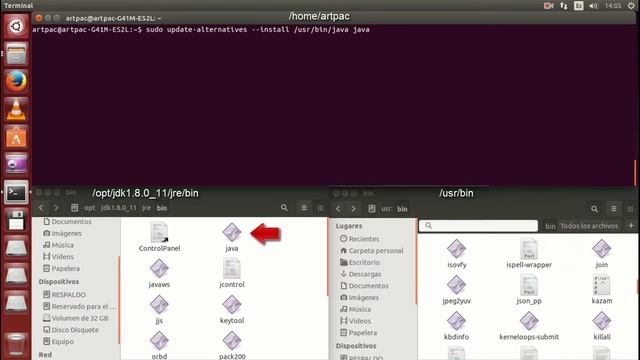Open Recientes in right window sidebar
640x360 pixels.
coord(360,239)
